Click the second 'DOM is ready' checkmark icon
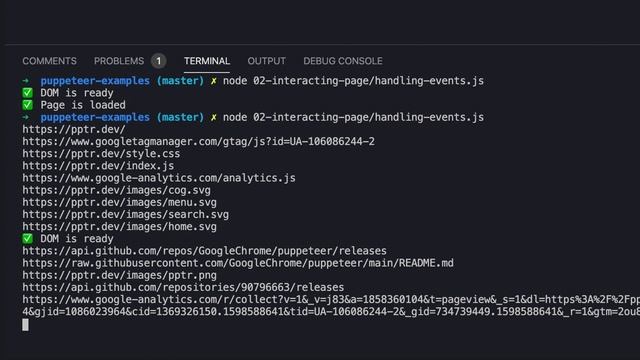This screenshot has width=640, height=360. 27,239
